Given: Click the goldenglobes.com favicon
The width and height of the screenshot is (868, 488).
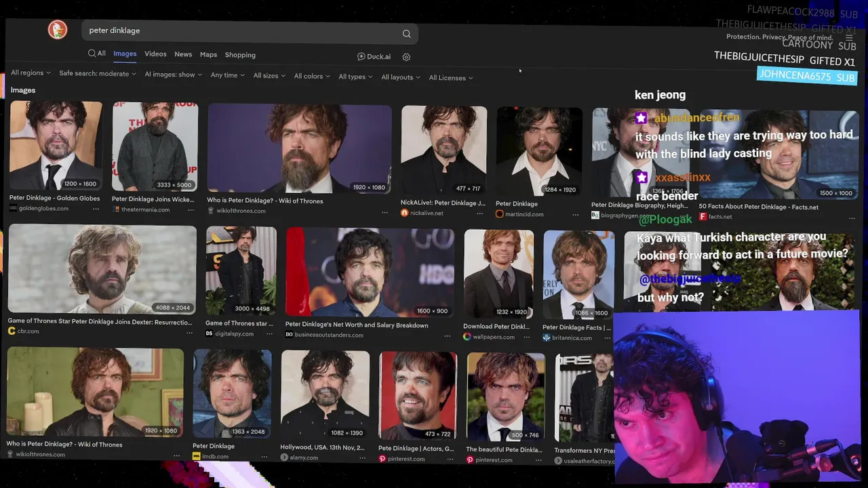Looking at the screenshot, I should [14, 208].
